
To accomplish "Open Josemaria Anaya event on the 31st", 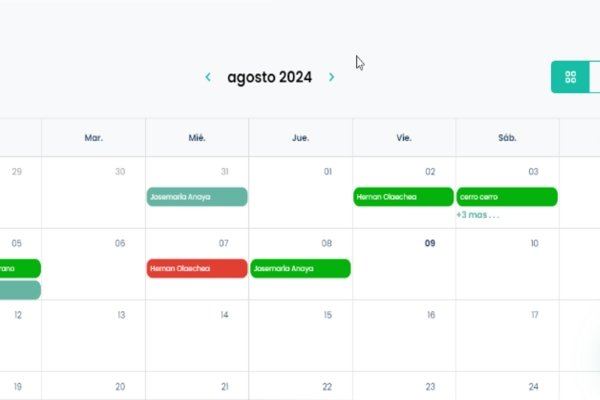I will [197, 197].
